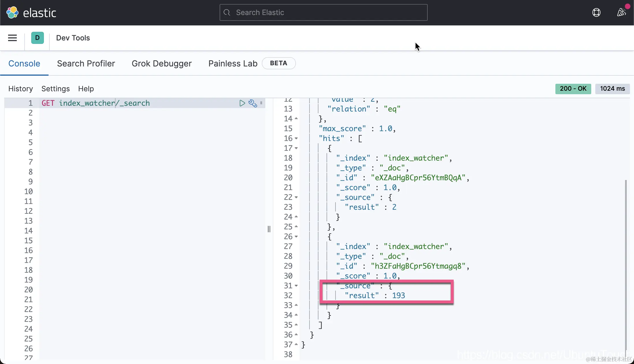
Task: Click the search magnifier icon
Action: point(227,12)
